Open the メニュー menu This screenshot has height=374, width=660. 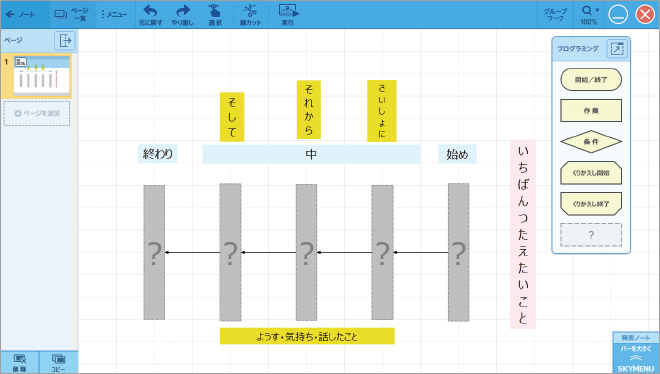click(x=114, y=14)
